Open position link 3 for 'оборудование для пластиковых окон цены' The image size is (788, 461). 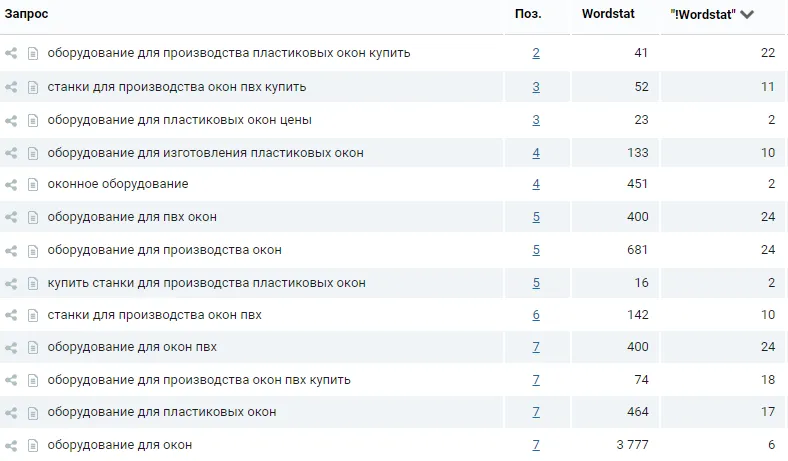[536, 120]
